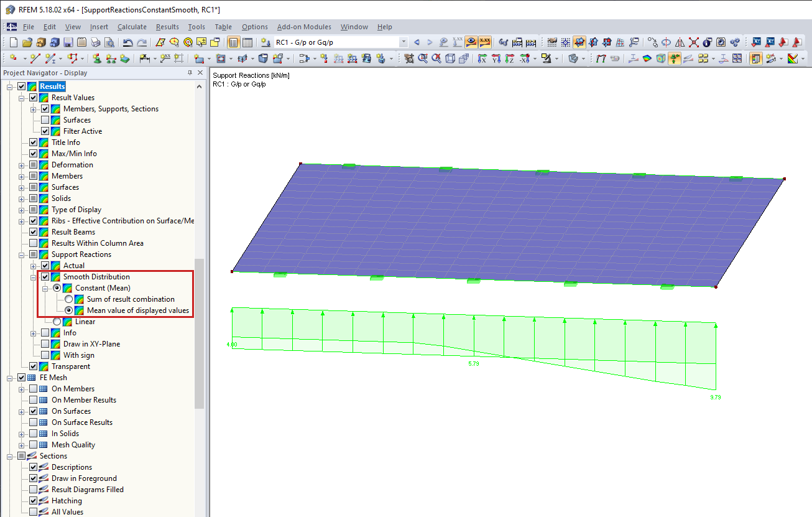Click the zoom window magnifier icon
Image resolution: width=812 pixels, height=517 pixels.
pyautogui.click(x=423, y=58)
